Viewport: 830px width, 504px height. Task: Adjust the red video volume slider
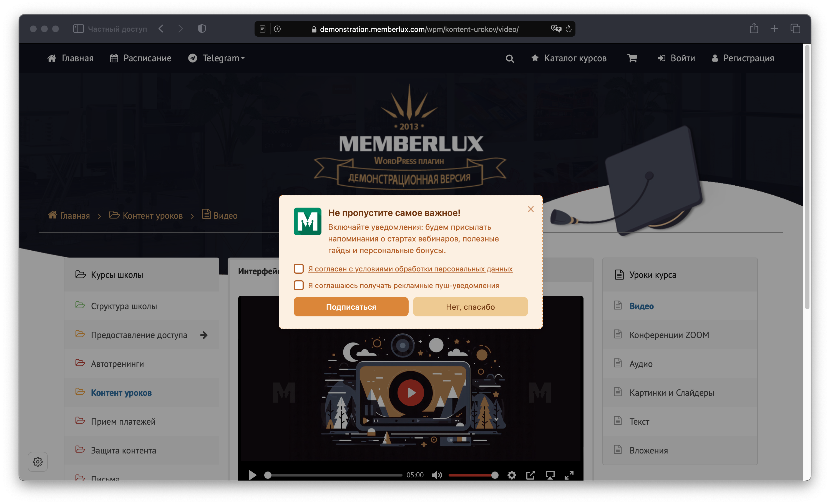[473, 475]
